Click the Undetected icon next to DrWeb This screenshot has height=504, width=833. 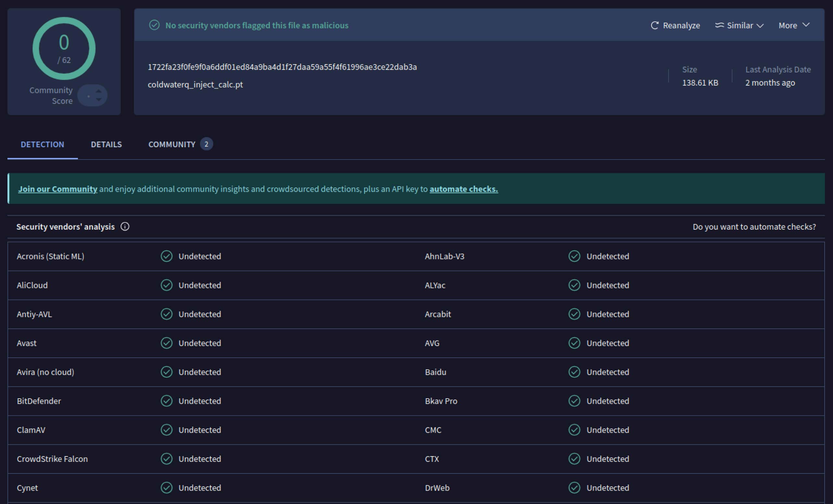pos(574,488)
